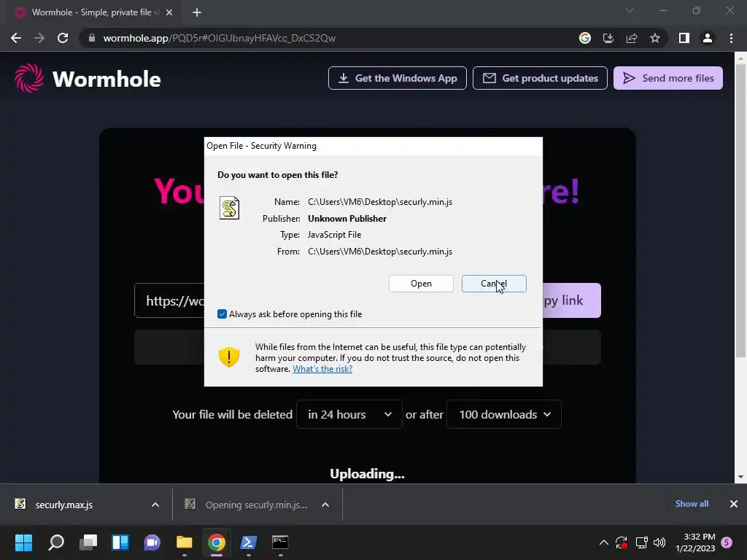747x560 pixels.
Task: Click the sync status tray icon
Action: pos(622,542)
